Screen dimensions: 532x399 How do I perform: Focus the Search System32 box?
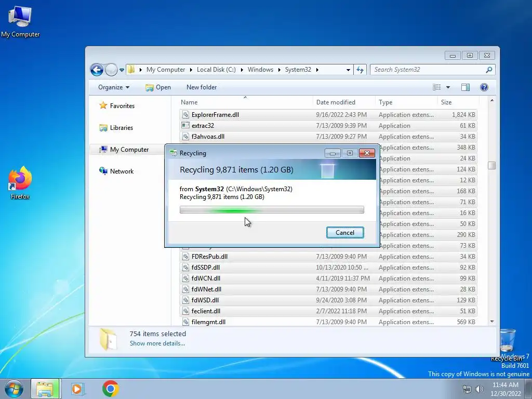point(432,70)
